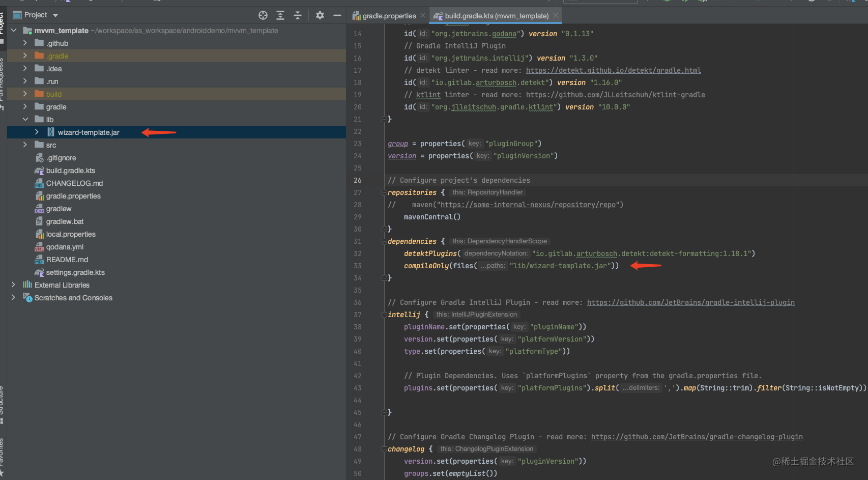Click the Collapse All icon in Project panel

(x=298, y=15)
